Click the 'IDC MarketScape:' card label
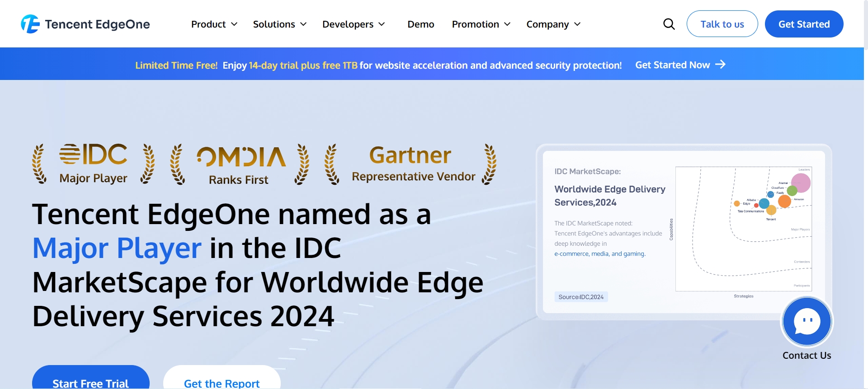The width and height of the screenshot is (868, 389). pyautogui.click(x=588, y=171)
